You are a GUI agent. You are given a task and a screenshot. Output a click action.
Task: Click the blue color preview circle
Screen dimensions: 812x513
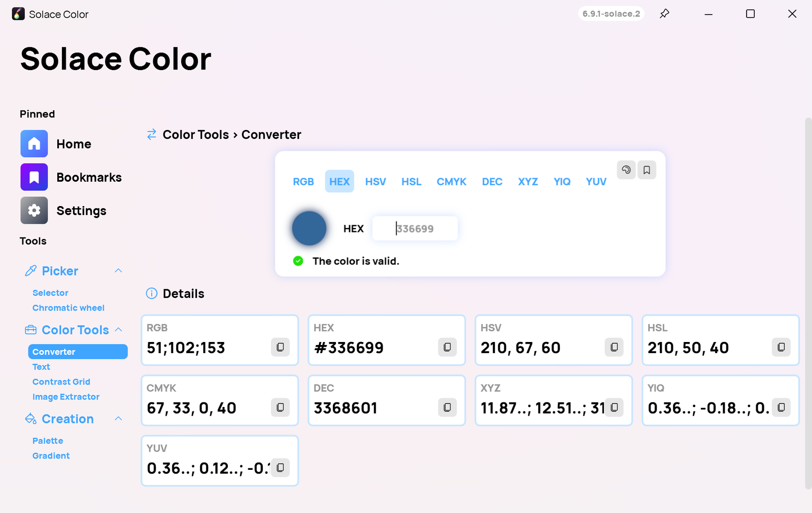pyautogui.click(x=309, y=228)
